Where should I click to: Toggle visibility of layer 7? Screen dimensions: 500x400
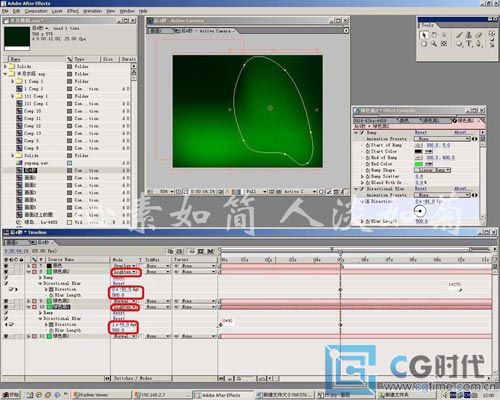point(6,266)
